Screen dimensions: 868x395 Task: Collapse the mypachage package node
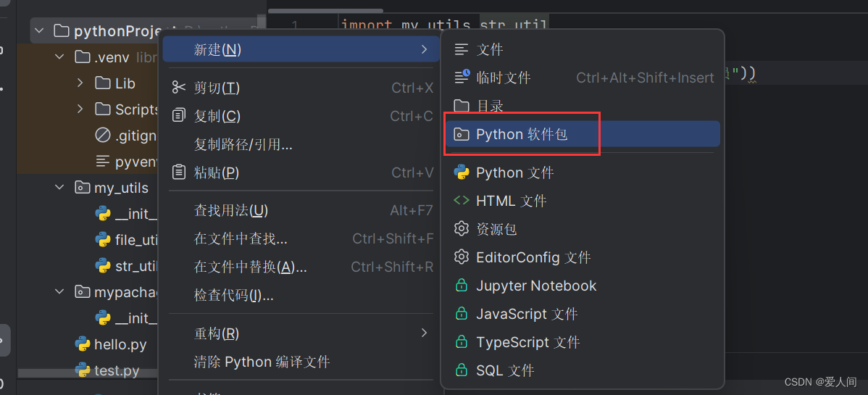click(59, 291)
